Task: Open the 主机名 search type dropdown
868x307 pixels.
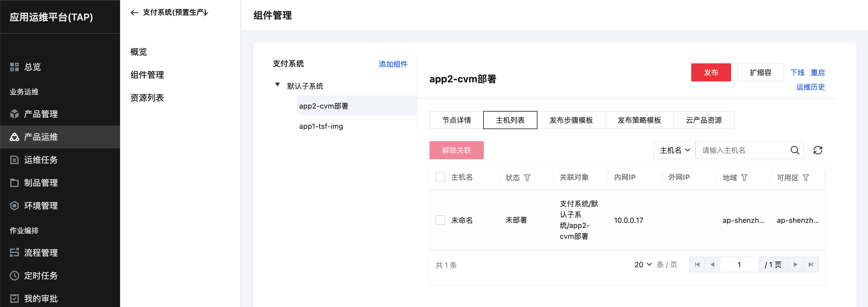Action: click(674, 150)
